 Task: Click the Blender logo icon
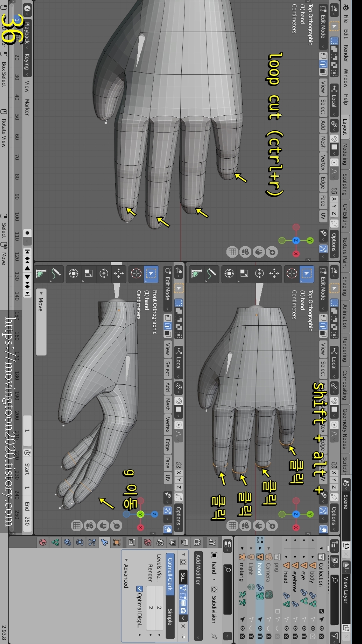click(x=346, y=7)
